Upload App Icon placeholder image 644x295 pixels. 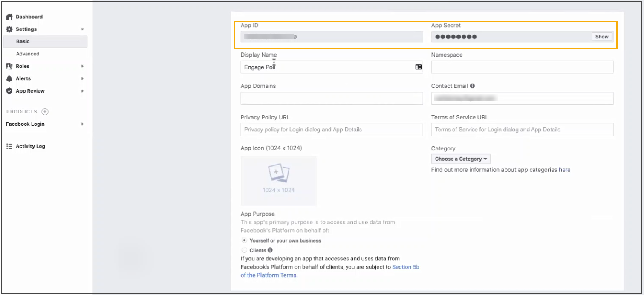[x=278, y=181]
